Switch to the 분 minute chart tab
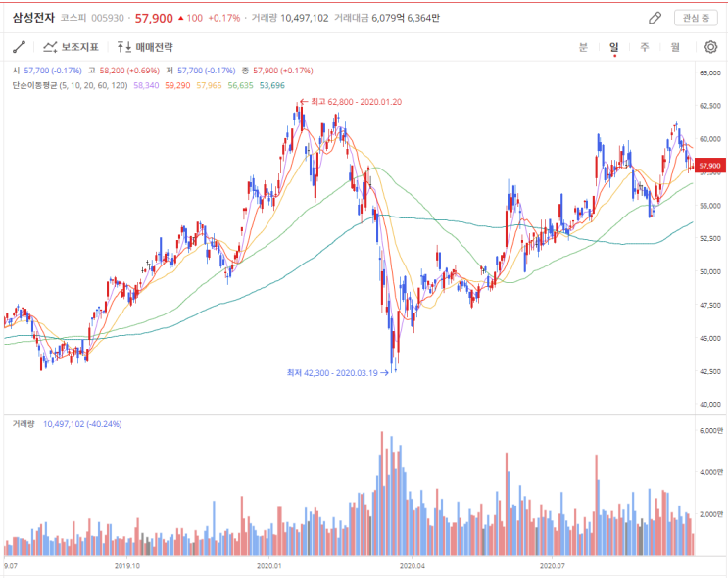Screen dimensions: 728x578 point(583,47)
